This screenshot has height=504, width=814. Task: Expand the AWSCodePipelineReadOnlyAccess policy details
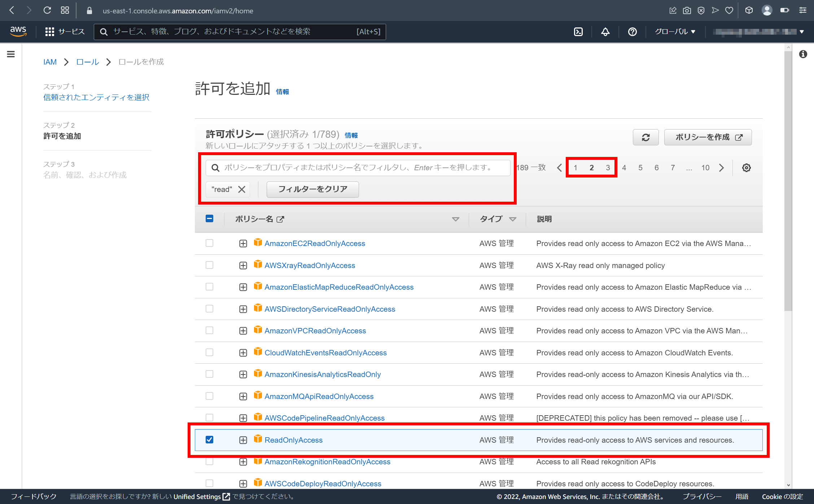243,418
